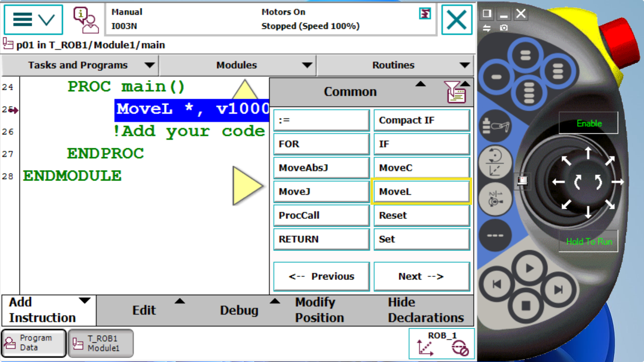Close the program editor with X

456,20
